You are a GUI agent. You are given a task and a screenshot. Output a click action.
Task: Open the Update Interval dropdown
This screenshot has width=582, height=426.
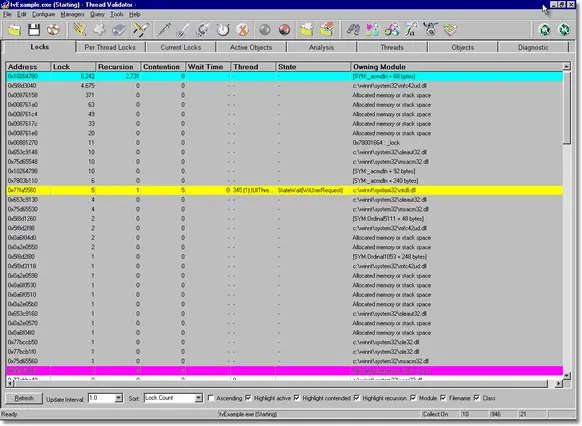[118, 398]
